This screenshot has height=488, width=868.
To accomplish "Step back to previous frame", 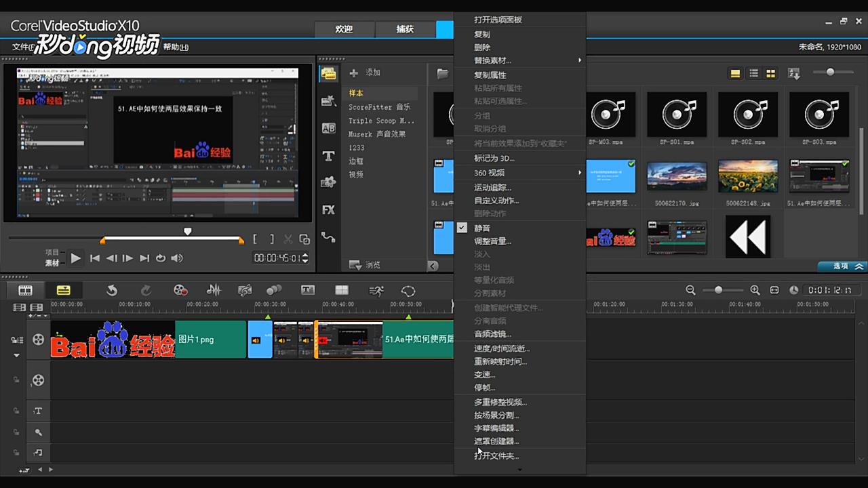I will click(x=111, y=258).
